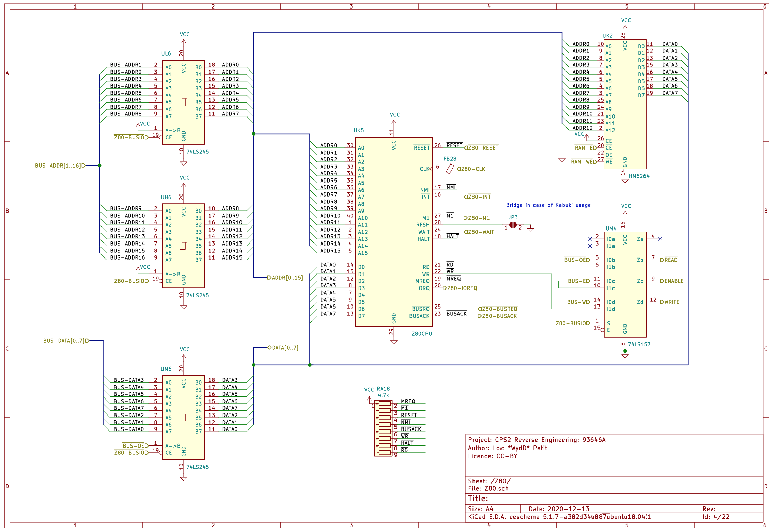Select the RA18 resistor array symbol
This screenshot has height=532, width=776.
coord(384,428)
